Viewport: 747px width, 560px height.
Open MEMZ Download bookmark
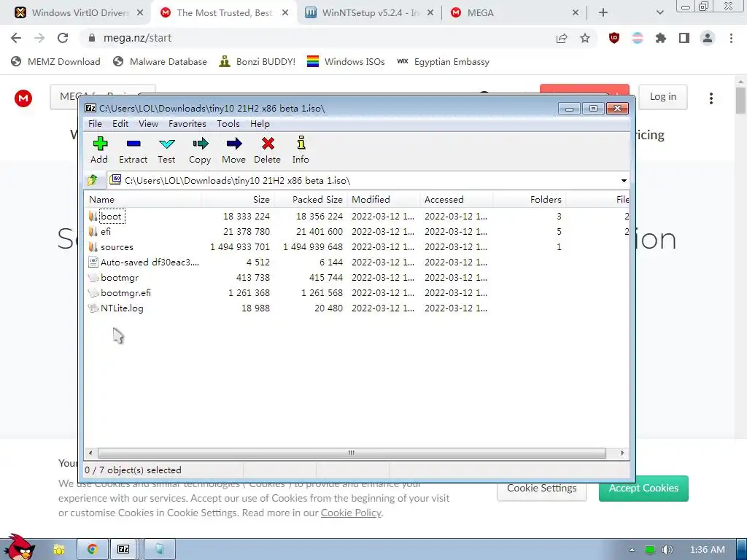(55, 61)
